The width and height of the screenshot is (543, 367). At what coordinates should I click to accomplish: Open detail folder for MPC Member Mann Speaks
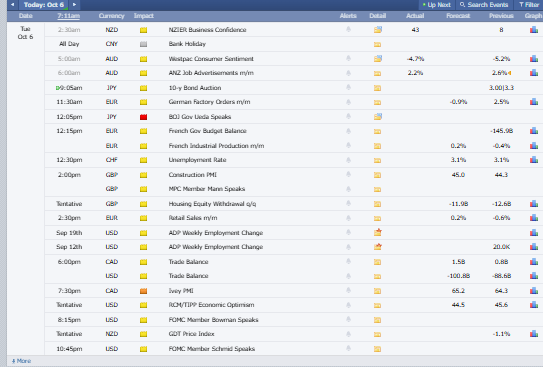click(377, 189)
